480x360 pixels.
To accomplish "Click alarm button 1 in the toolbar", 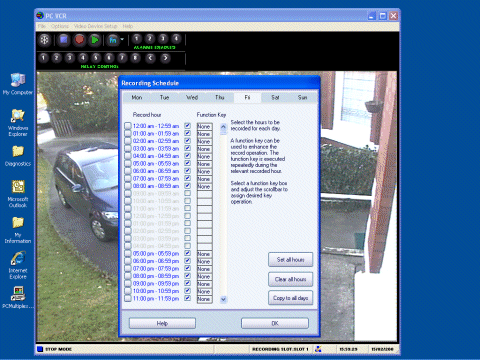I will [136, 39].
